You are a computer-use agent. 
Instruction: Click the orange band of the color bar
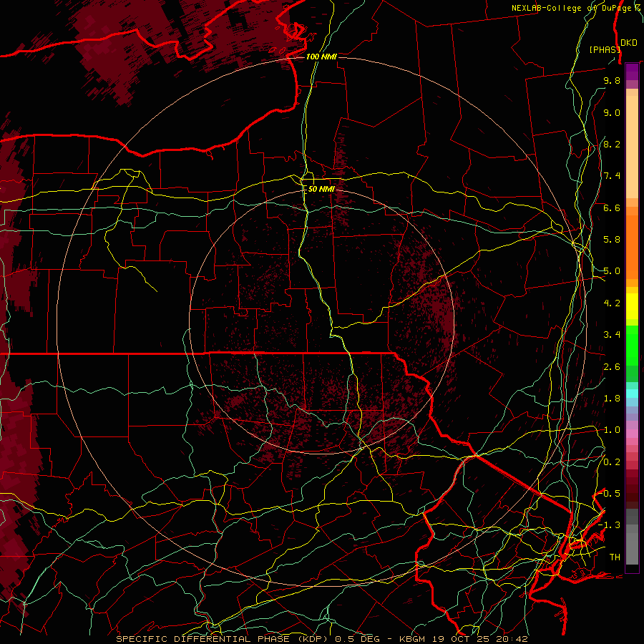pos(632,246)
